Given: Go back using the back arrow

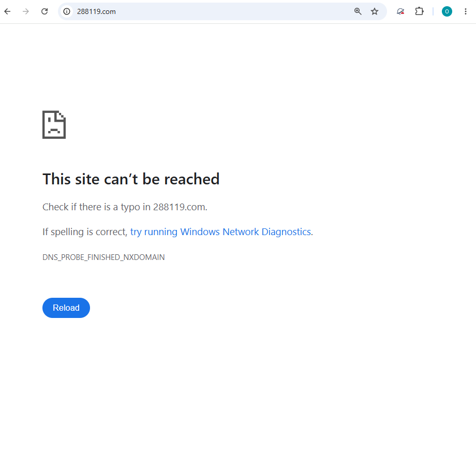Looking at the screenshot, I should click(8, 11).
